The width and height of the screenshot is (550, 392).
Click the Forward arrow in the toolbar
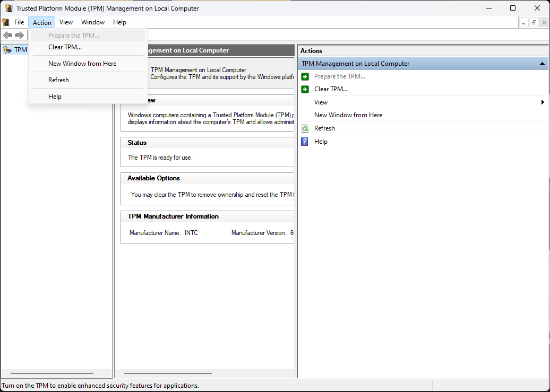pyautogui.click(x=20, y=35)
